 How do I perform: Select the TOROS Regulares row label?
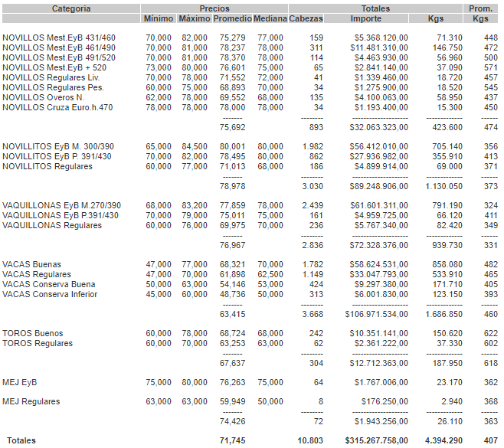pyautogui.click(x=38, y=344)
